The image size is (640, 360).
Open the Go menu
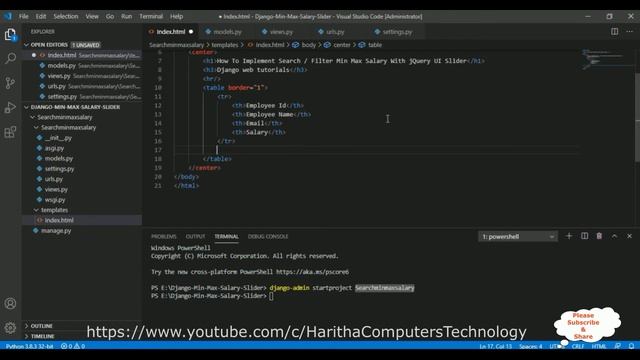(110, 16)
